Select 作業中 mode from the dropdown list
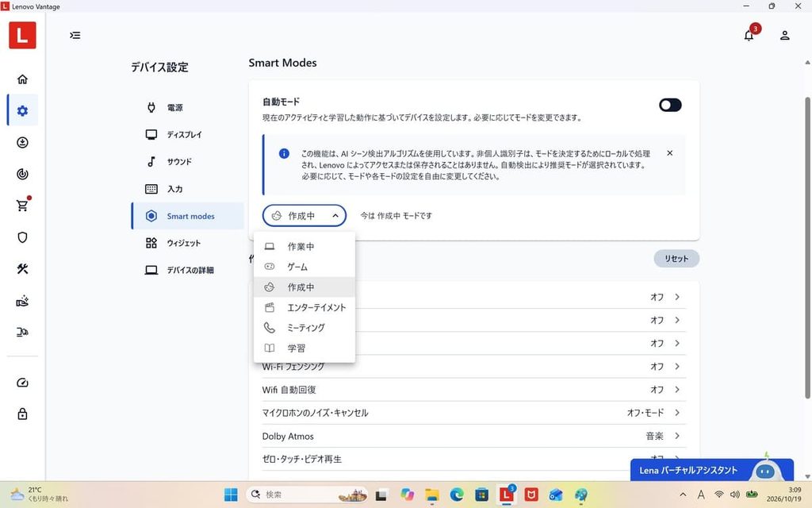 point(304,246)
